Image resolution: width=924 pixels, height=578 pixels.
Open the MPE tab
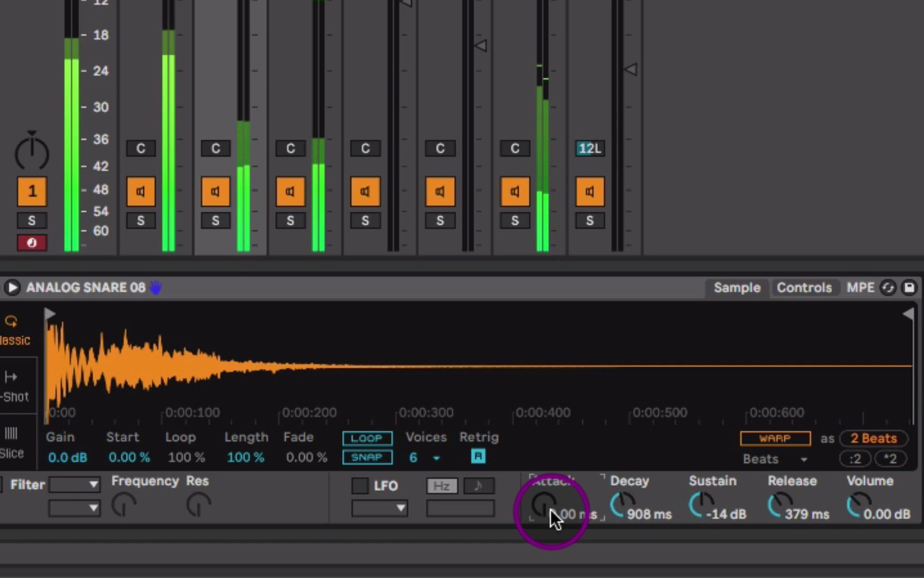[860, 287]
